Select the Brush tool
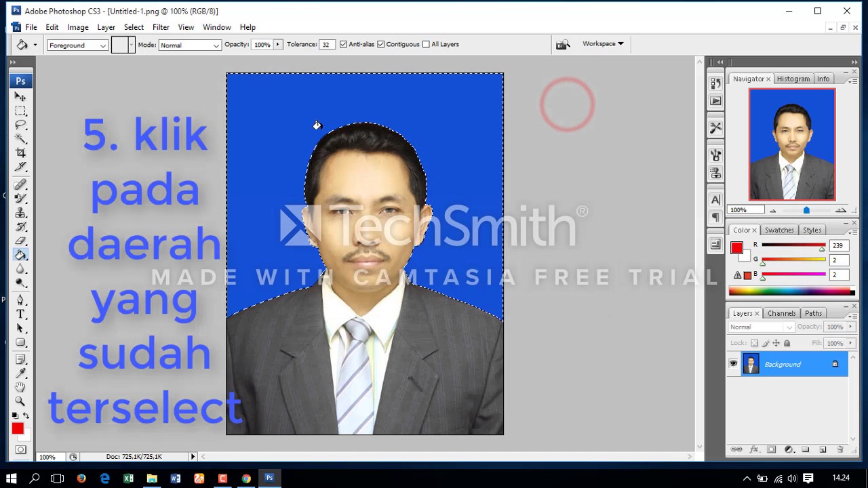The width and height of the screenshot is (868, 488). tap(20, 199)
